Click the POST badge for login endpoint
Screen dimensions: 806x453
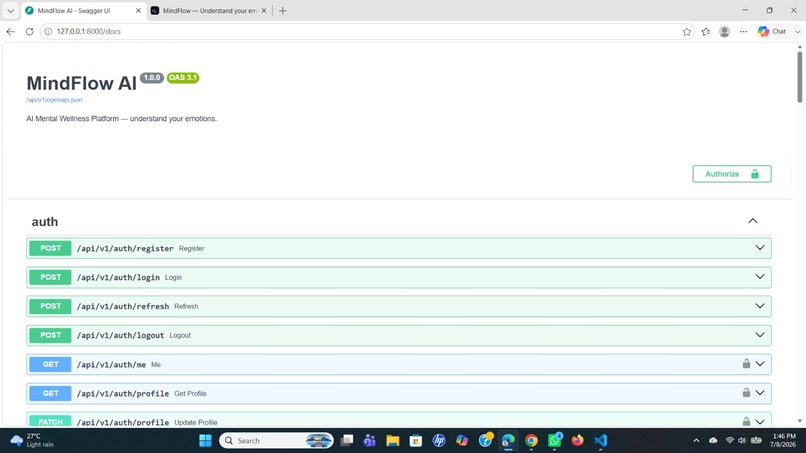click(x=50, y=277)
